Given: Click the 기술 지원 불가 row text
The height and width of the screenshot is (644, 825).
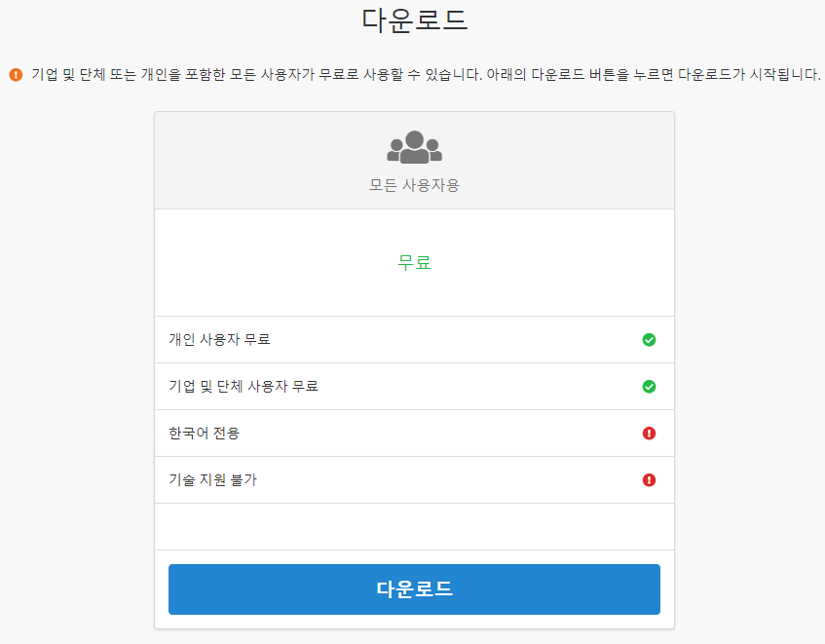Looking at the screenshot, I should (212, 480).
